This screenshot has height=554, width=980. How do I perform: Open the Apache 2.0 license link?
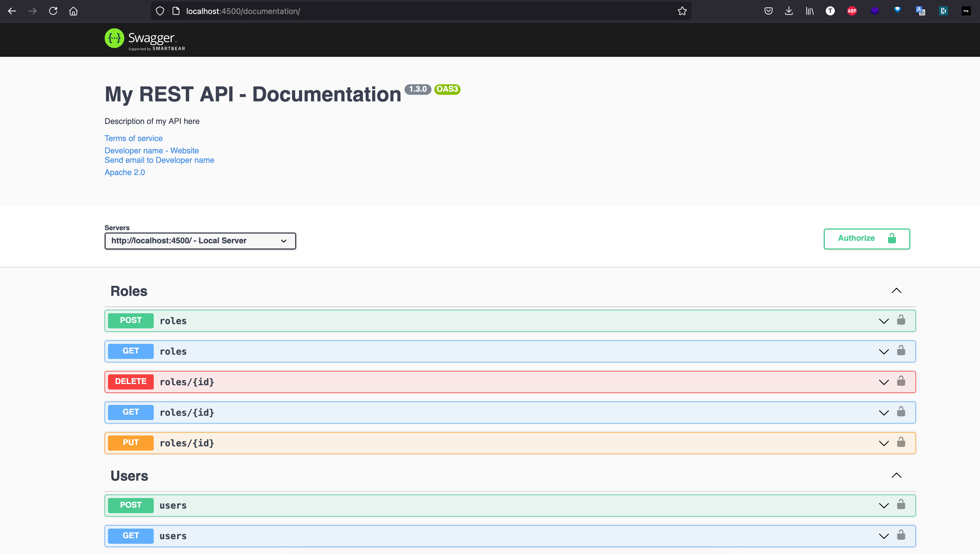point(125,172)
